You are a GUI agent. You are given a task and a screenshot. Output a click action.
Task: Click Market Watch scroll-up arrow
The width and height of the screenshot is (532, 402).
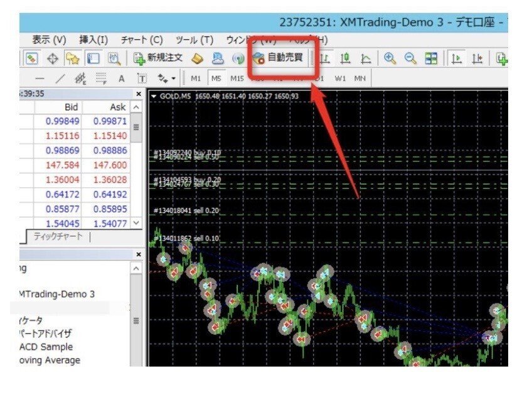coord(136,107)
